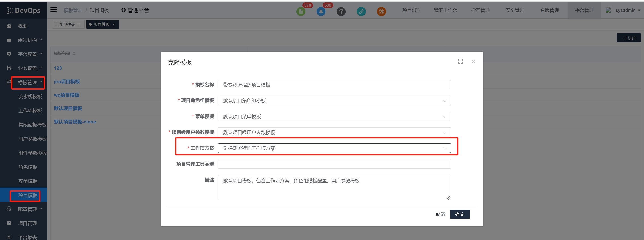The image size is (644, 240).
Task: Select 流水线模板 in the sidebar
Action: [x=30, y=96]
